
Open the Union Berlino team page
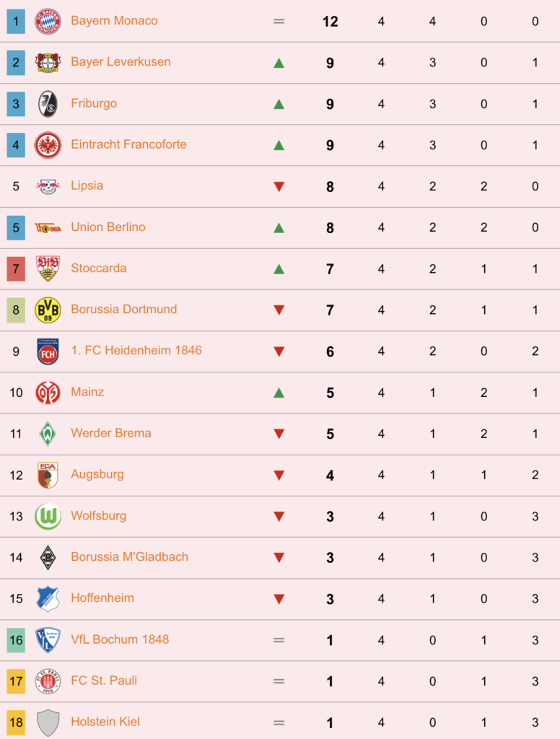pyautogui.click(x=108, y=227)
